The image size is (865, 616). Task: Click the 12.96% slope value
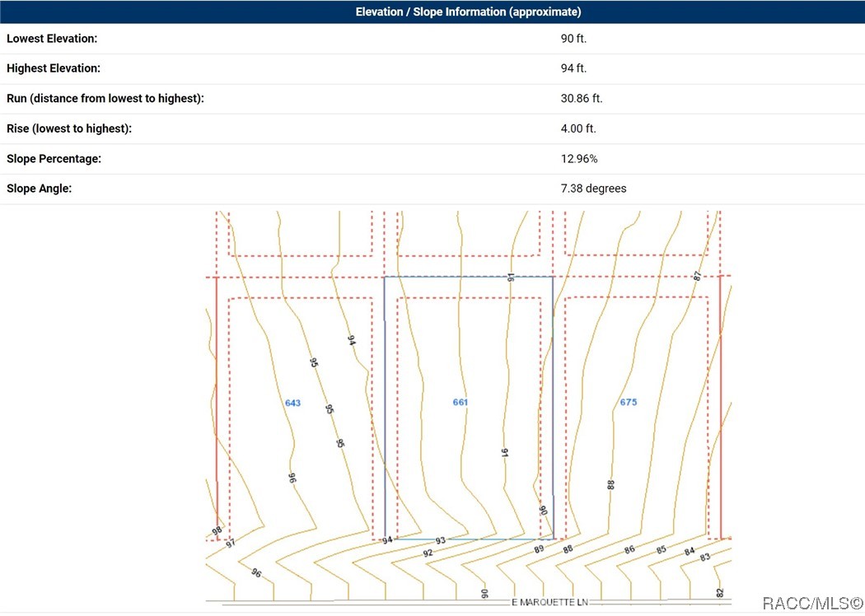pos(579,158)
